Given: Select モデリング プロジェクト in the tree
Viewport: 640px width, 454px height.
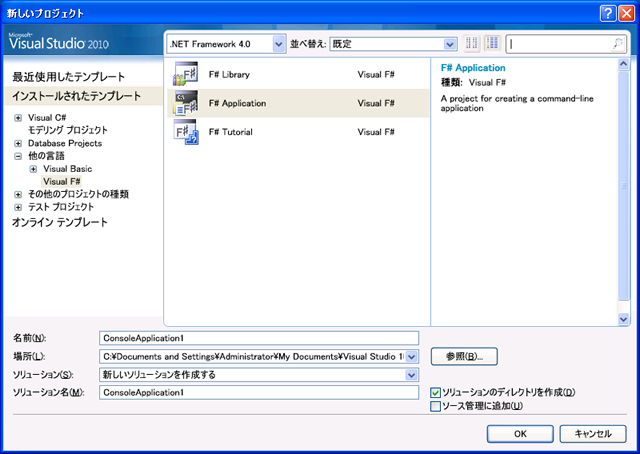Looking at the screenshot, I should tap(68, 130).
